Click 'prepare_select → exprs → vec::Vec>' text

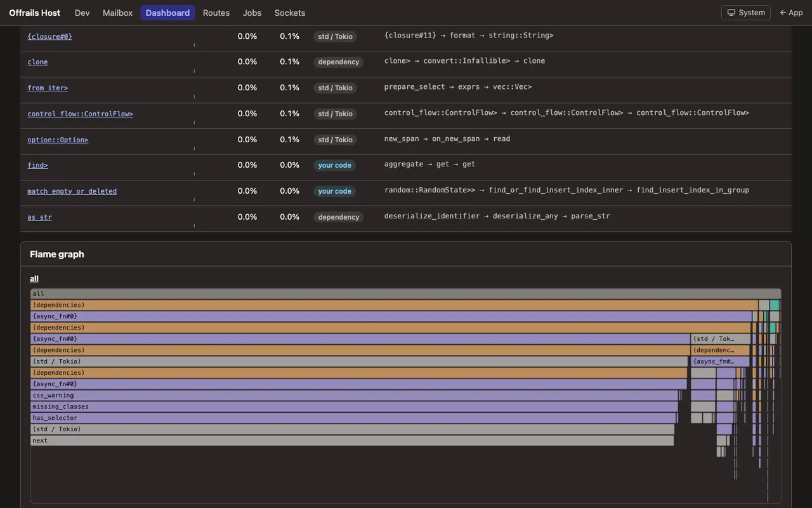click(458, 87)
